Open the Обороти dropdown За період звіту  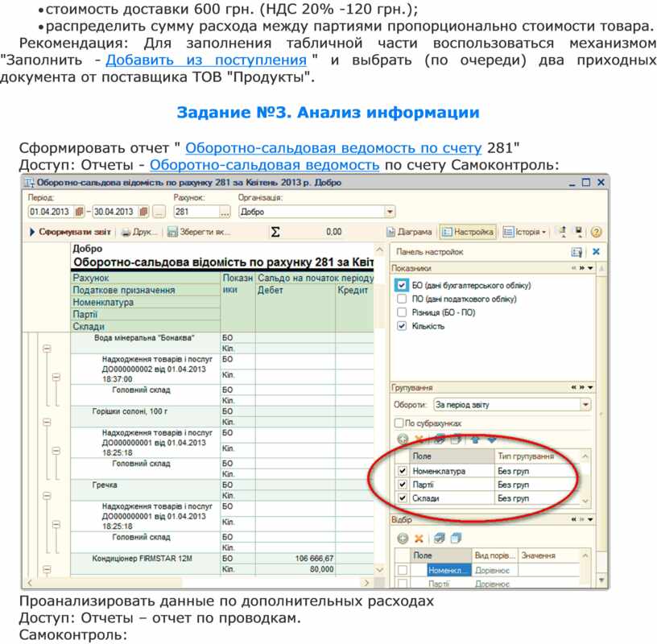[x=585, y=405]
